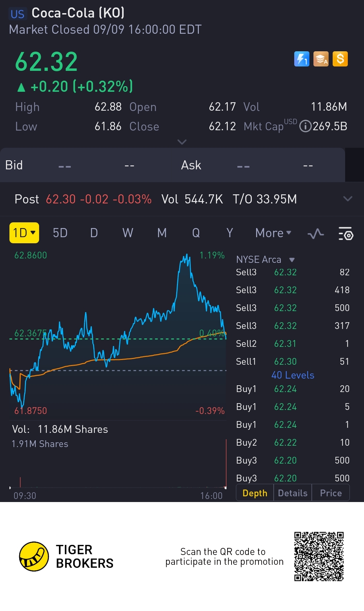
Task: Tap the blue lightning bolt icon
Action: click(302, 59)
